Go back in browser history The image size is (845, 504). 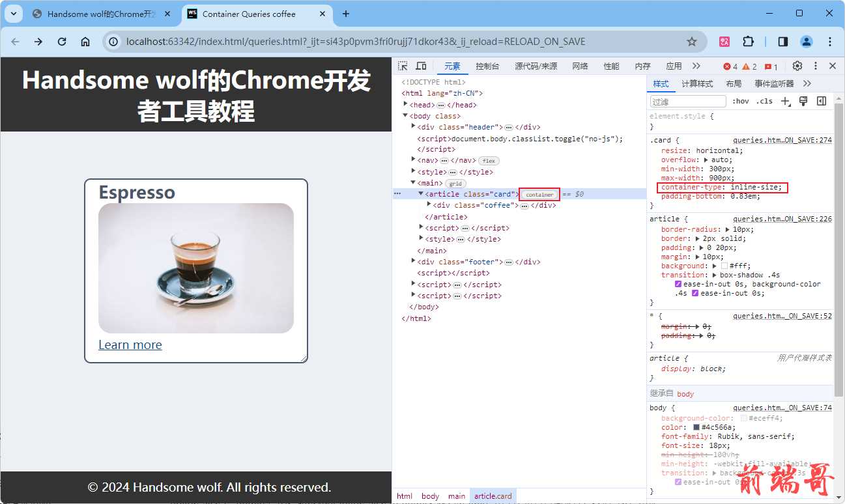click(16, 42)
